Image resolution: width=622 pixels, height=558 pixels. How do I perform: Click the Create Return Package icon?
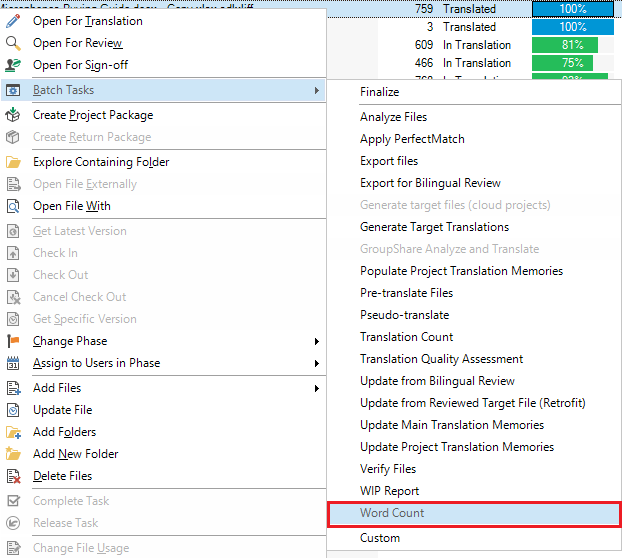(x=13, y=137)
